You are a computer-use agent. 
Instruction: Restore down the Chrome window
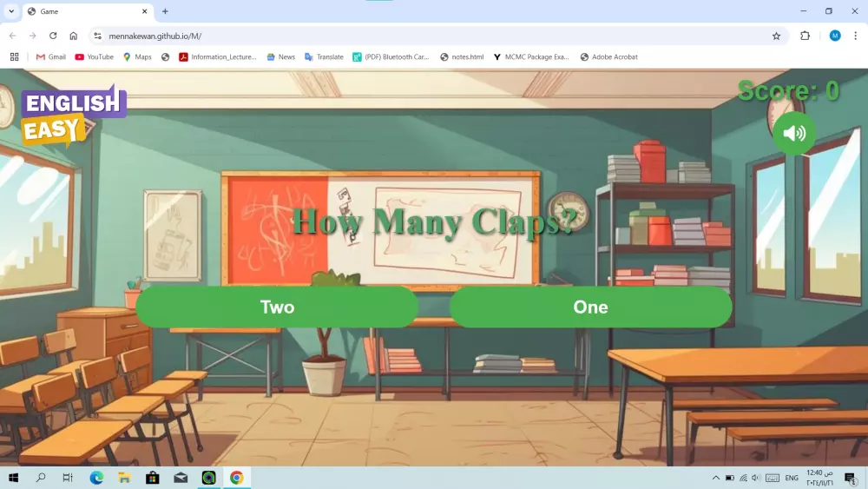829,11
